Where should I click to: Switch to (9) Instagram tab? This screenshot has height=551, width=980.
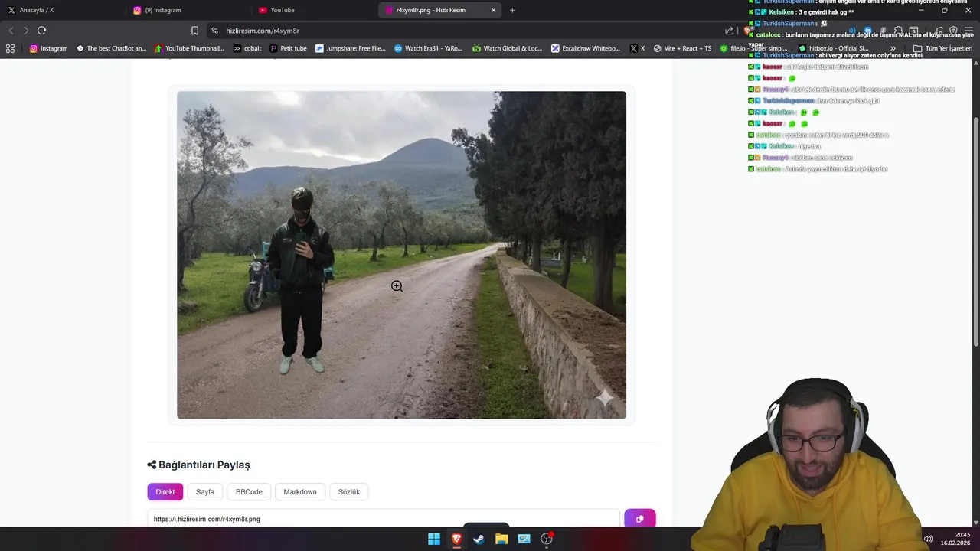[187, 10]
